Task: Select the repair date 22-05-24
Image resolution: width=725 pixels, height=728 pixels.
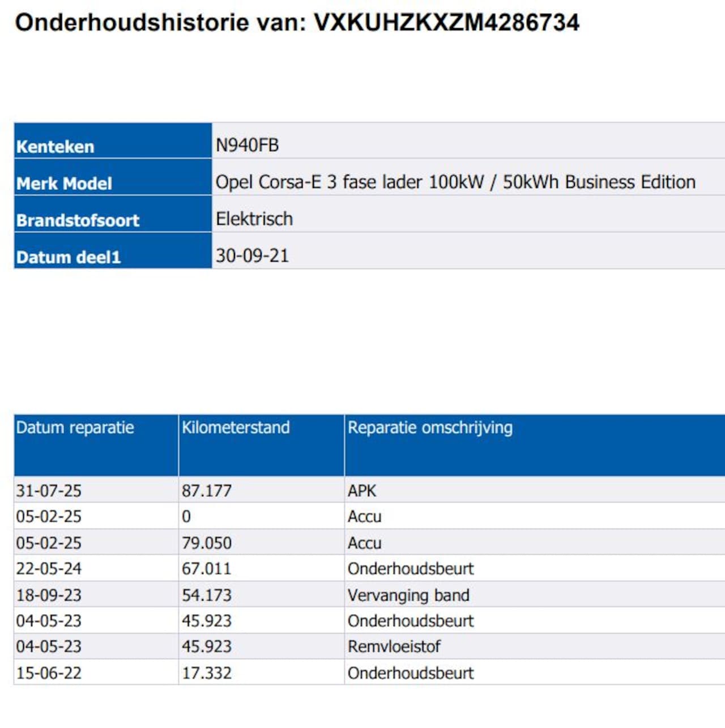Action: click(49, 568)
